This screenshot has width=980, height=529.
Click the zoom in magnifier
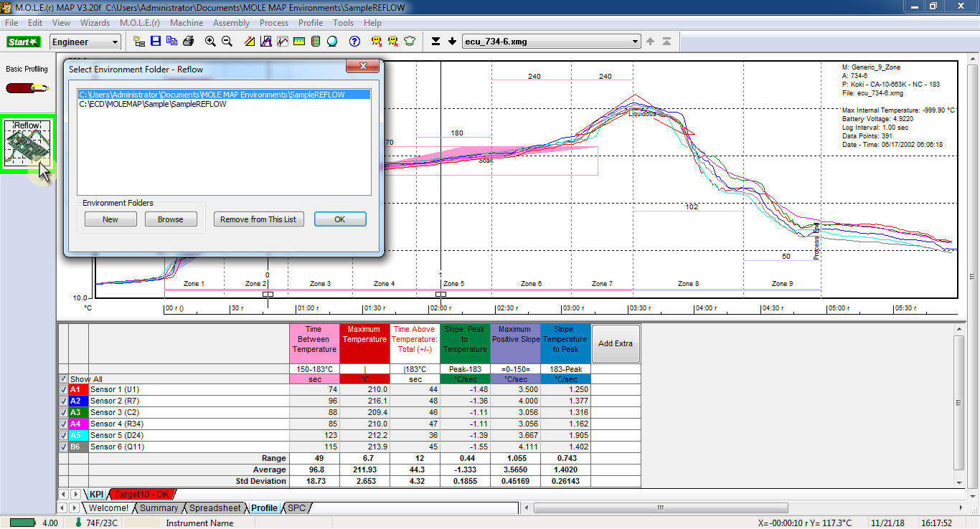(210, 42)
